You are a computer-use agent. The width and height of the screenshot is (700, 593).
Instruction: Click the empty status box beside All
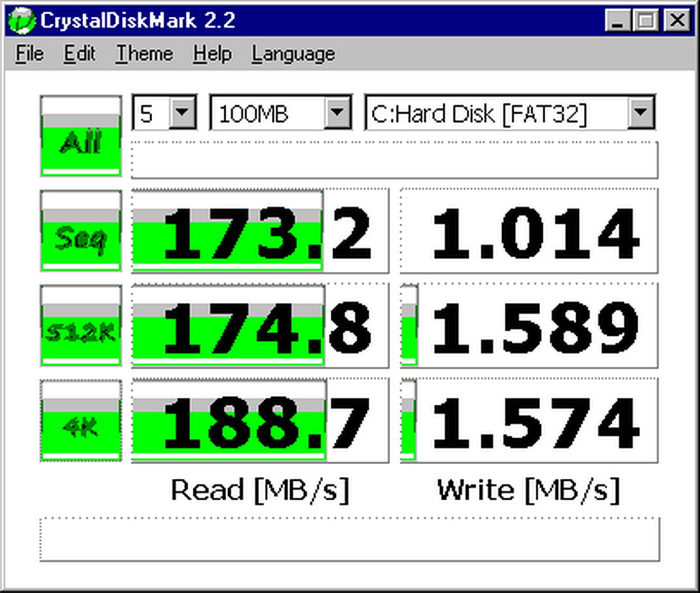pos(394,160)
